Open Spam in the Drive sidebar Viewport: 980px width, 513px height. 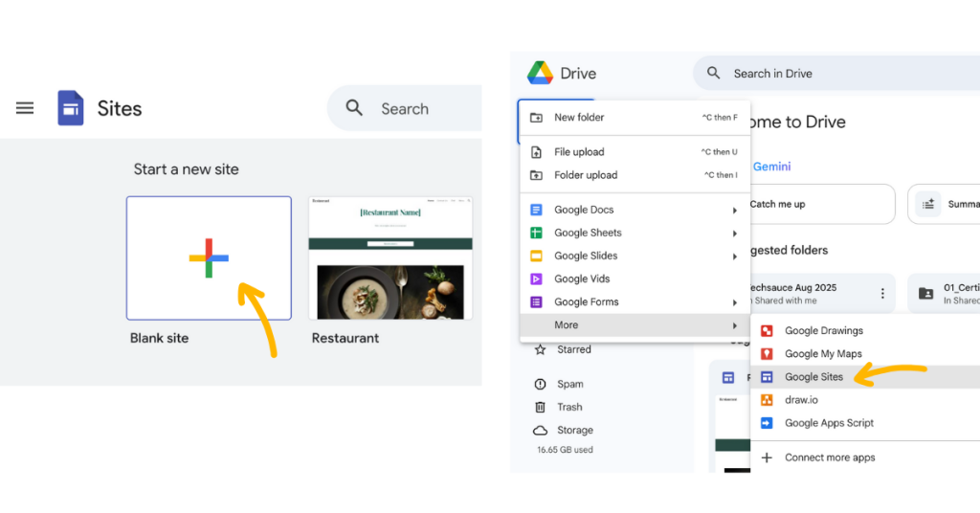point(570,384)
